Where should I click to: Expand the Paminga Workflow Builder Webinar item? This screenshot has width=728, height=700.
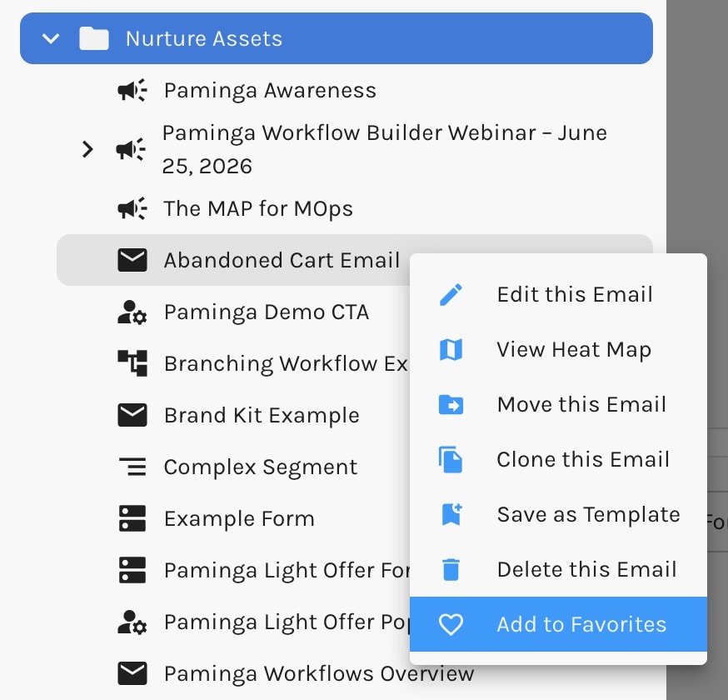(x=87, y=149)
